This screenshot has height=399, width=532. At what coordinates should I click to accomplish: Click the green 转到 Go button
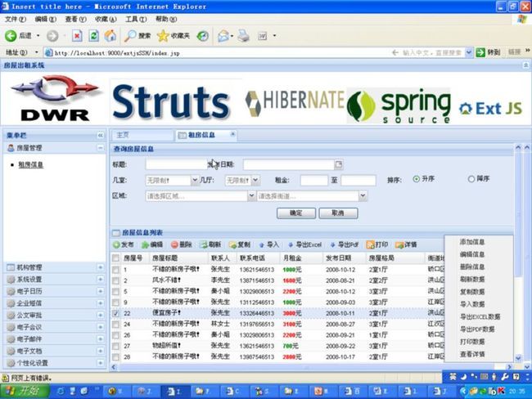coord(489,52)
